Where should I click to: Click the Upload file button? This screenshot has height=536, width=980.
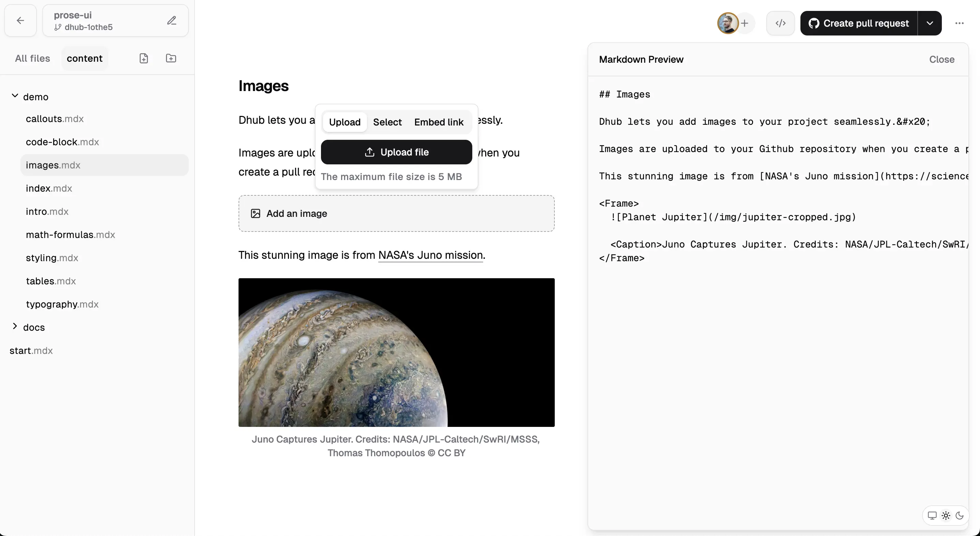(x=396, y=151)
